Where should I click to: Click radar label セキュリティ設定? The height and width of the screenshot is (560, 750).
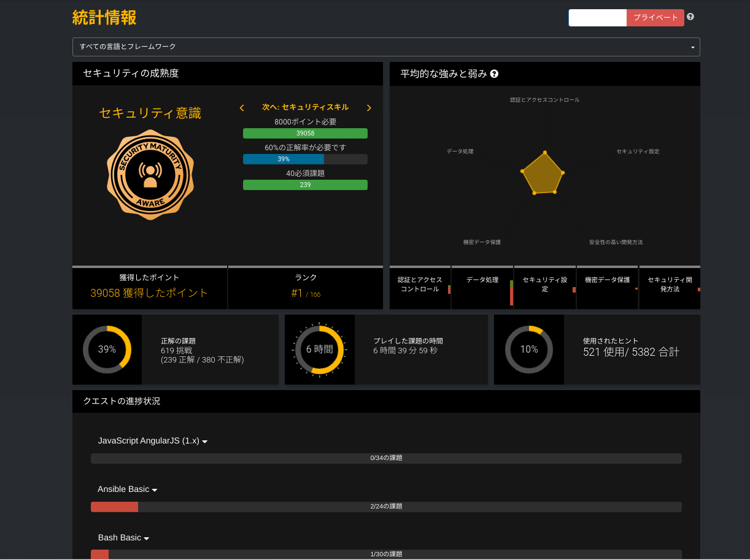638,152
